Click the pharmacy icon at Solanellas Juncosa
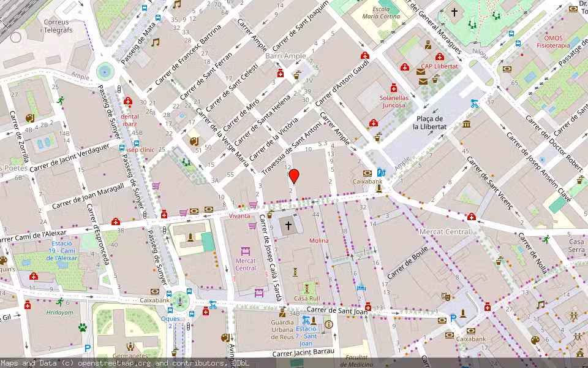 coord(395,89)
